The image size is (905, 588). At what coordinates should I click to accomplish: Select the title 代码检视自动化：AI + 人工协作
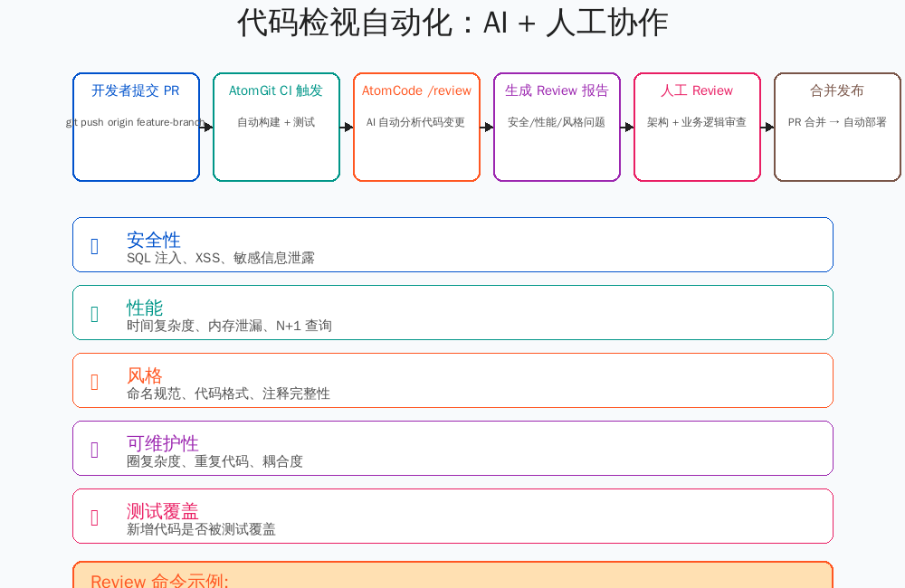coord(452,23)
